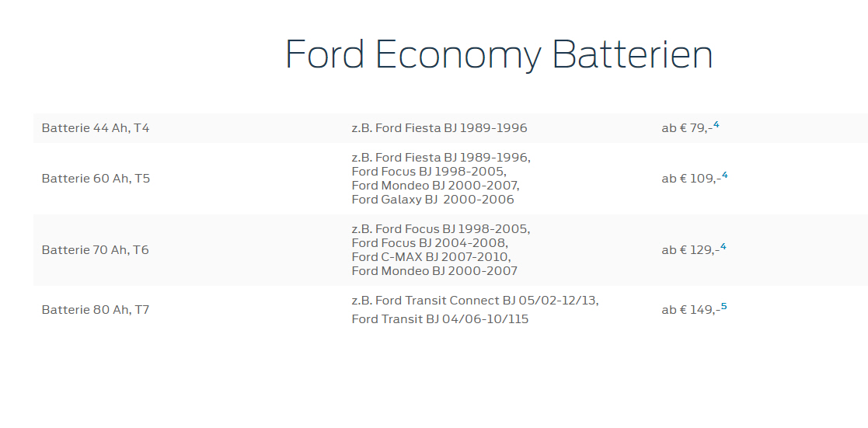The image size is (868, 428).
Task: Click the Ford Economy Batterien heading
Action: click(x=499, y=55)
